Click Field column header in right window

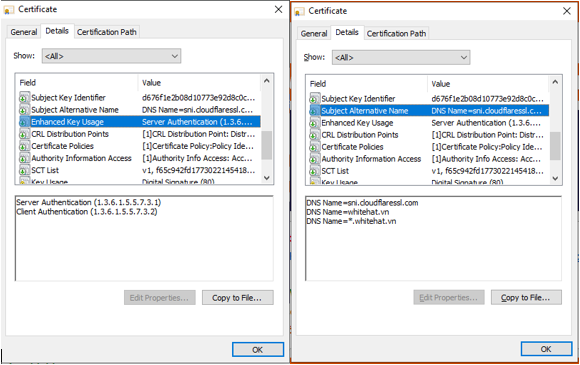[367, 84]
